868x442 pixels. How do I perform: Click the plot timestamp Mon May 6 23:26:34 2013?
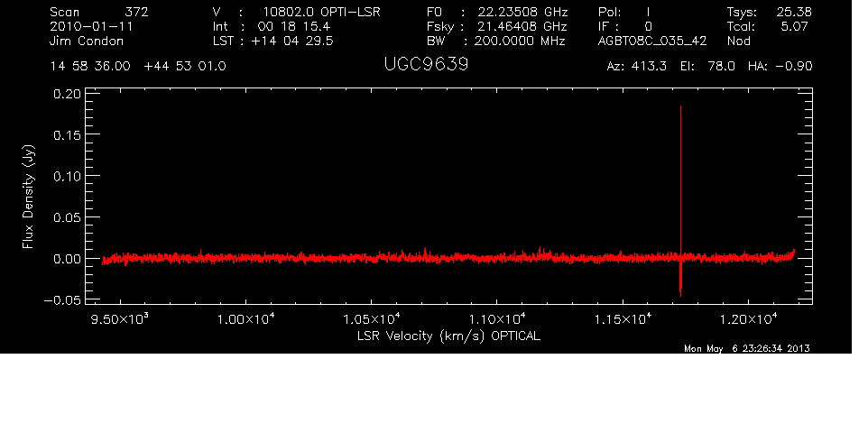pos(747,348)
